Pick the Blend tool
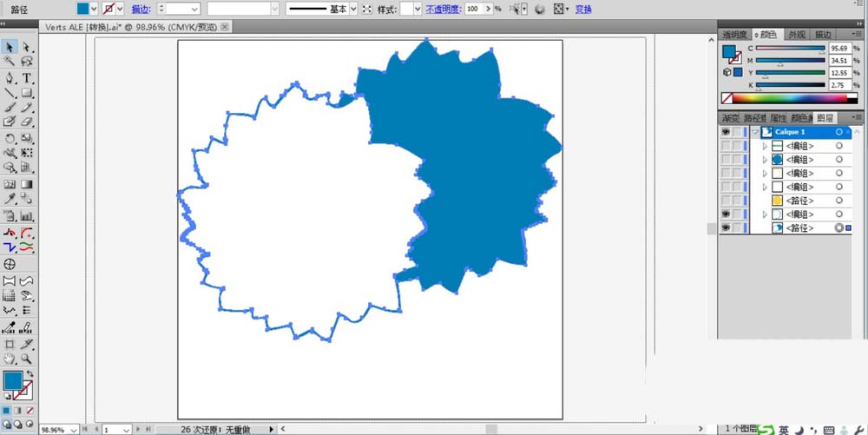Viewport: 868px width, 435px height. tap(26, 199)
